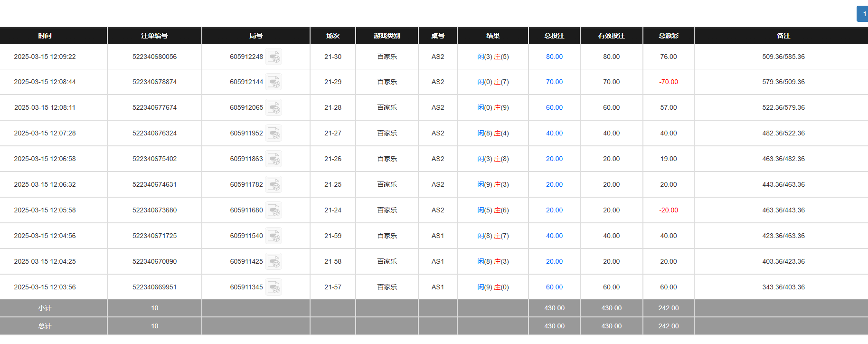Click the 注单编号 column header
Image resolution: width=868 pixels, height=344 pixels.
(x=154, y=36)
